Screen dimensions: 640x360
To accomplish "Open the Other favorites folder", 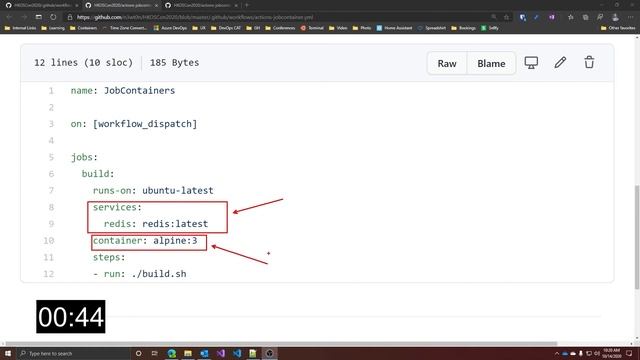I will click(x=618, y=28).
